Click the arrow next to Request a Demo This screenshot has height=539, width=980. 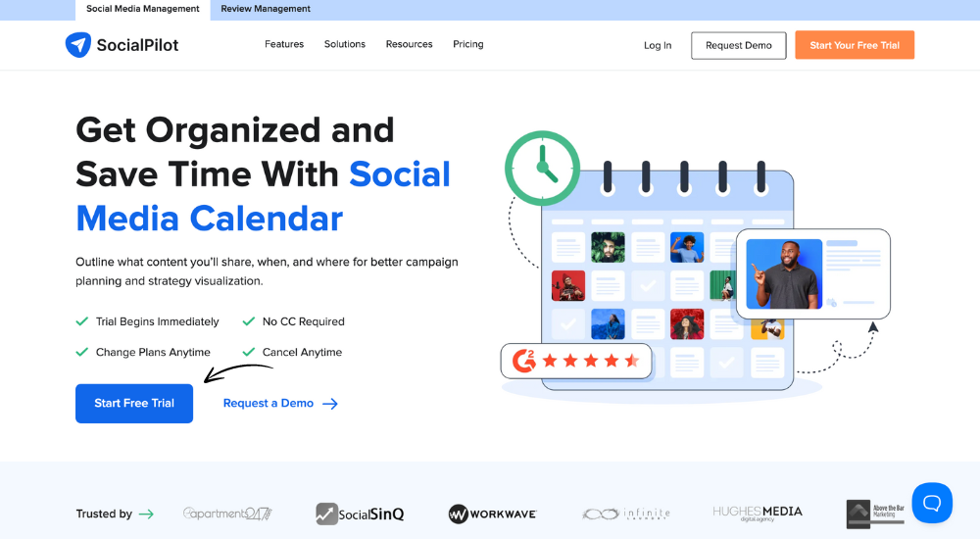pos(330,404)
